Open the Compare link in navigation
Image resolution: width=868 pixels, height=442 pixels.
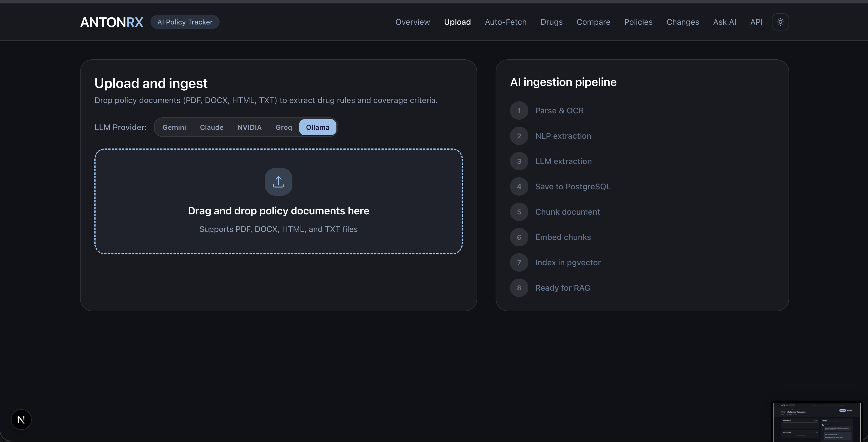click(x=593, y=22)
